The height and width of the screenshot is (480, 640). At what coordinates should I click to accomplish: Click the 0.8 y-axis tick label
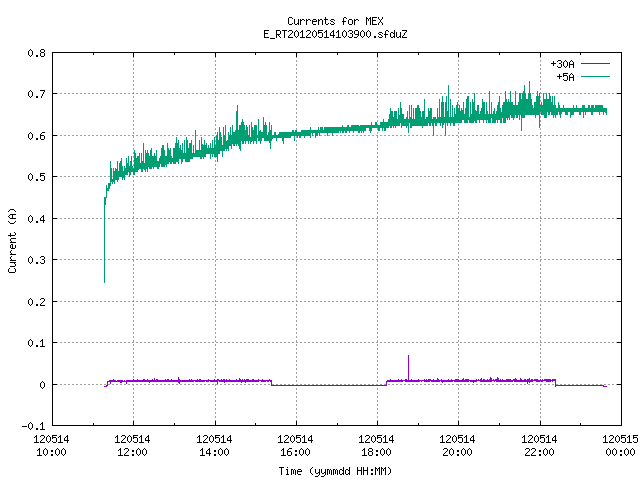coord(36,53)
